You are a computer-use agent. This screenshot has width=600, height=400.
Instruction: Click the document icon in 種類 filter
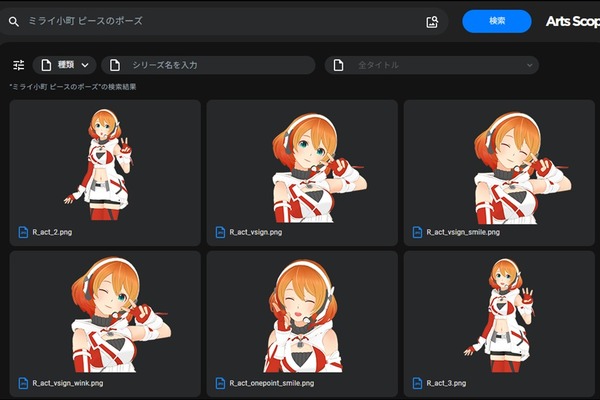[46, 65]
